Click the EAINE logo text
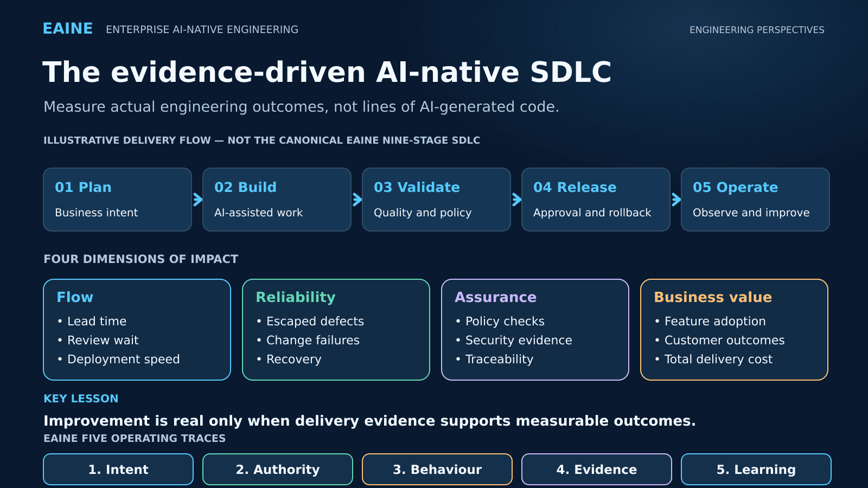The height and width of the screenshot is (488, 868). pyautogui.click(x=68, y=29)
